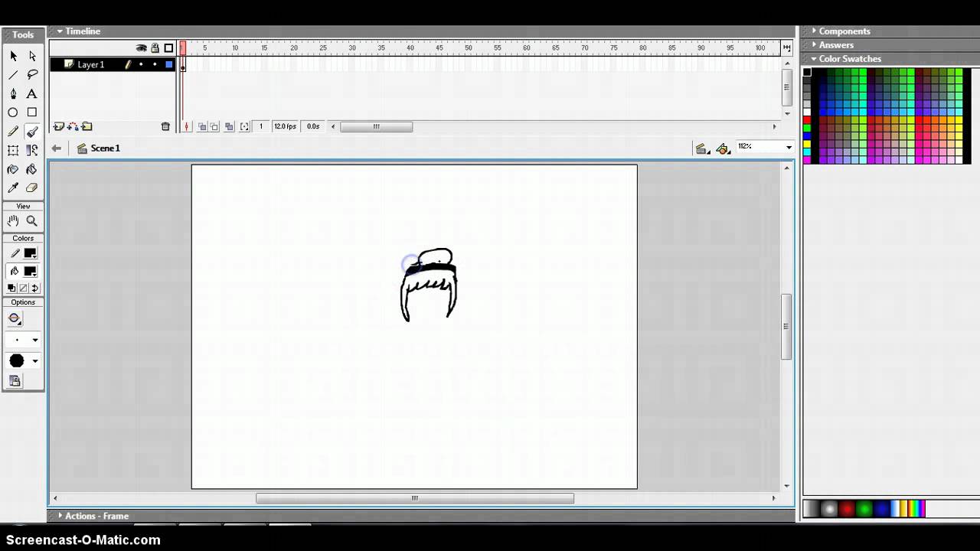Toggle the Lock Fill option
Viewport: 980px width, 551px height.
click(x=15, y=380)
